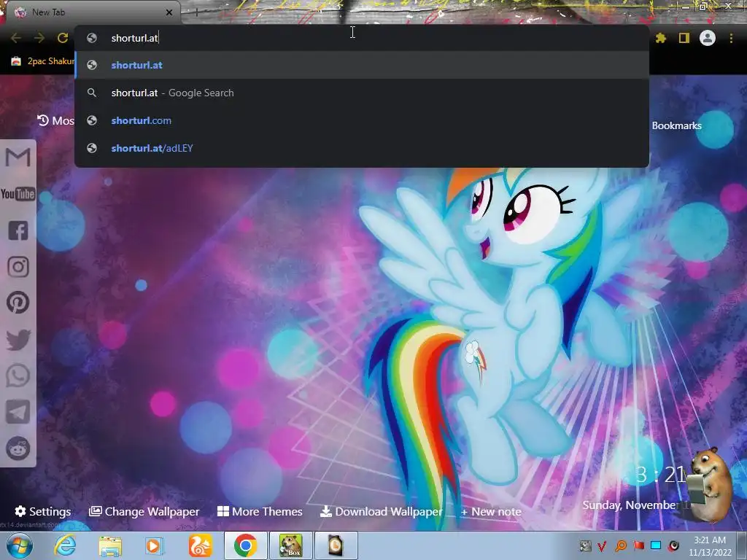Open the 2pac Shakur bookmark
Screen dimensions: 747x560
coord(43,61)
